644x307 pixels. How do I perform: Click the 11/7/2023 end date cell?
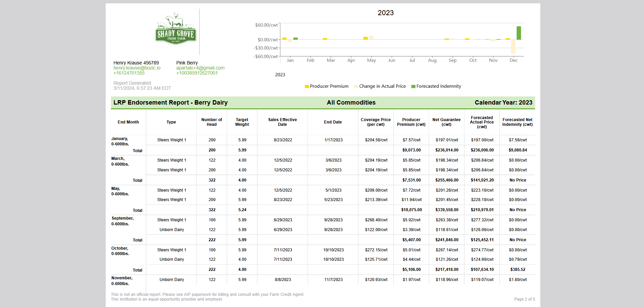click(x=333, y=280)
